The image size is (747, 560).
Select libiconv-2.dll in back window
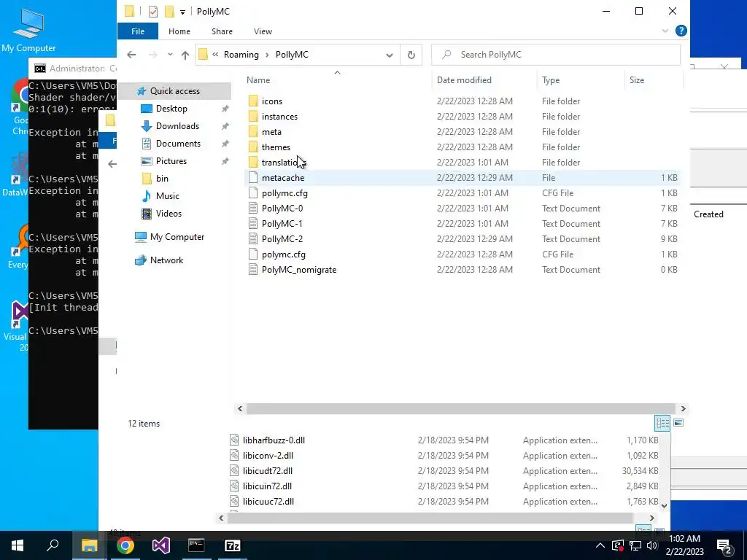[268, 455]
